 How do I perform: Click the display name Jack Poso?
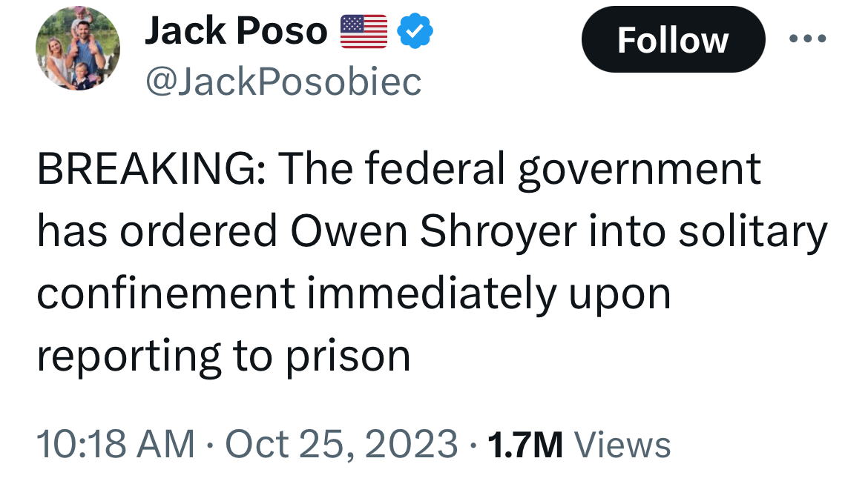click(x=236, y=32)
